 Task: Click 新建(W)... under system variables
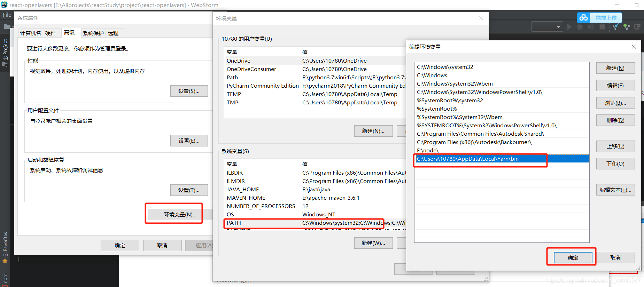click(x=373, y=243)
